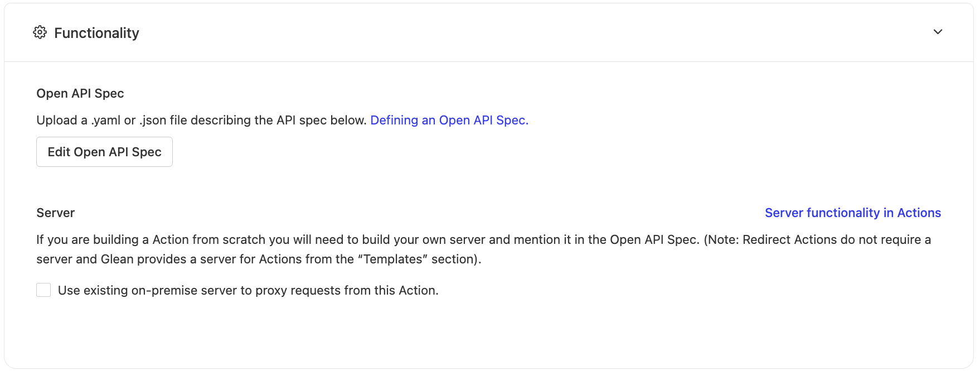This screenshot has width=980, height=375.
Task: Open the Defining an Open API Spec link
Action: (x=449, y=120)
